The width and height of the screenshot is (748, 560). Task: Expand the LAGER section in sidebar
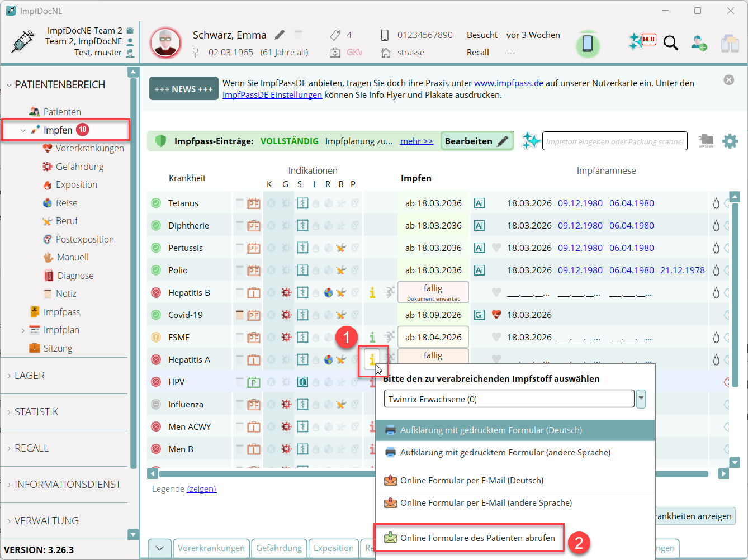(30, 376)
